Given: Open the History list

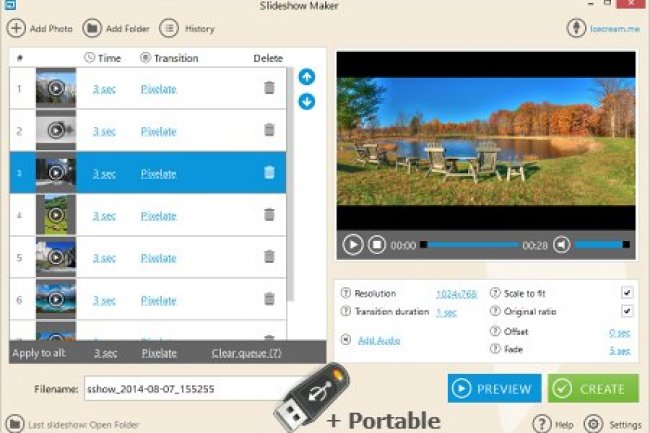Looking at the screenshot, I should click(169, 29).
